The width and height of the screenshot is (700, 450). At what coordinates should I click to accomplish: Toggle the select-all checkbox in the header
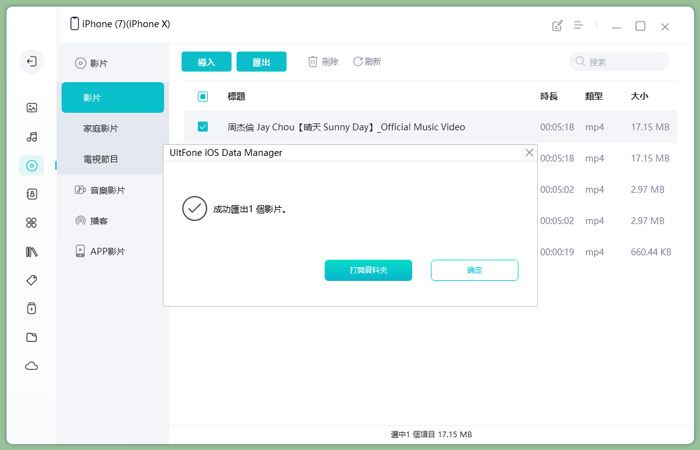click(x=203, y=97)
